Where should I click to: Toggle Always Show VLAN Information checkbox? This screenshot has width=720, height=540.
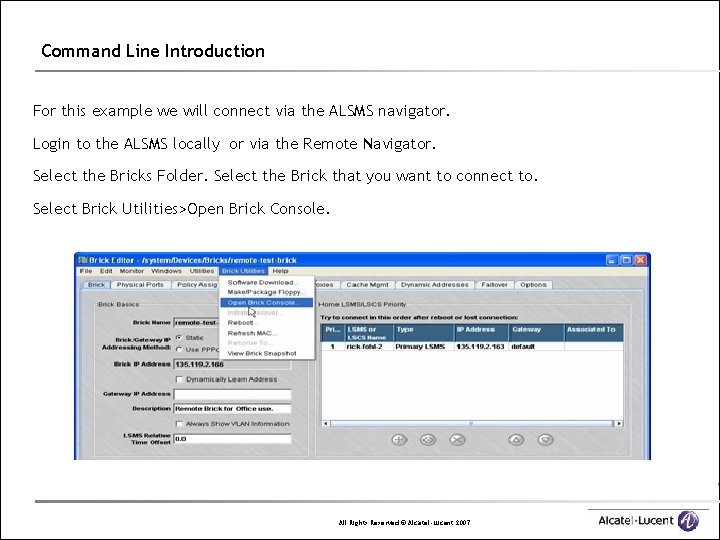[179, 423]
